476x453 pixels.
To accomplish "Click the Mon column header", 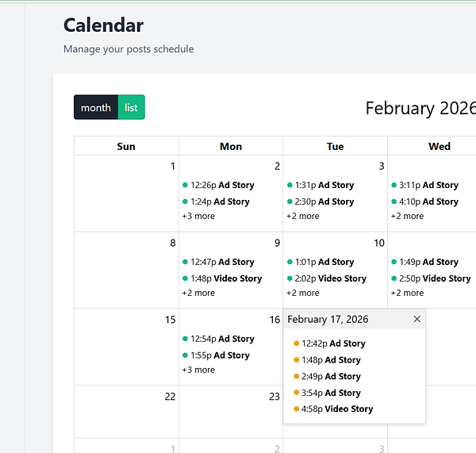I will point(231,146).
